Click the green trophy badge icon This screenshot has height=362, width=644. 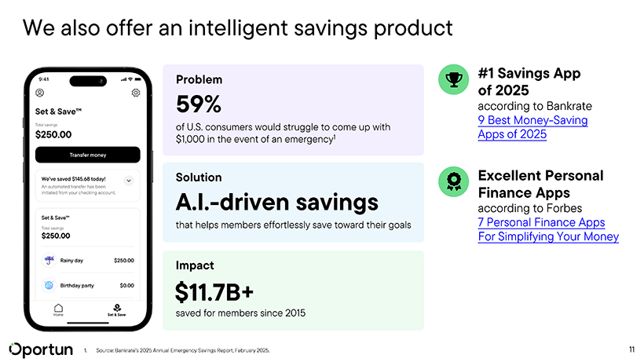tap(453, 79)
